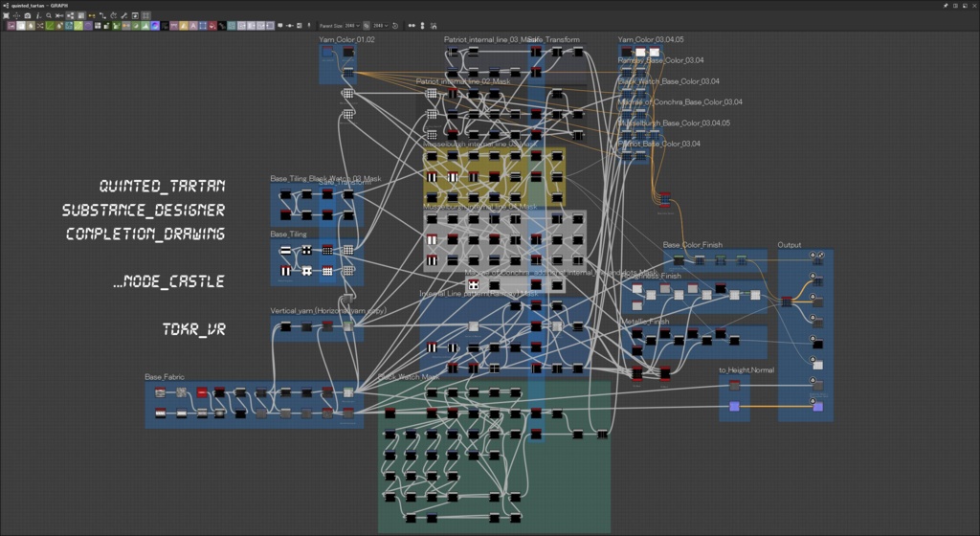The width and height of the screenshot is (980, 536).
Task: Click the orthogonal link-style icon
Action: click(x=102, y=15)
